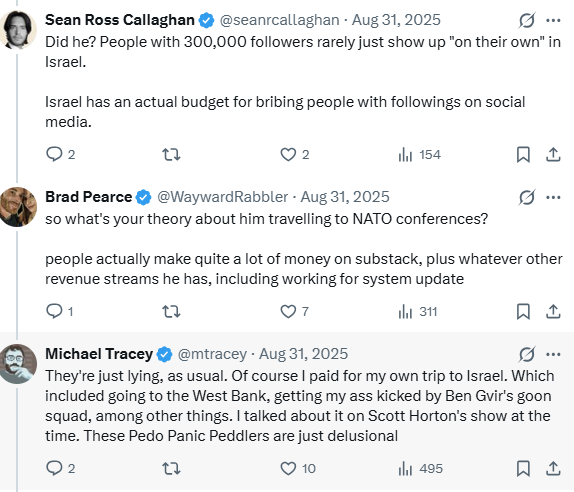Open more options on Michael Tracey's tweet

click(553, 354)
